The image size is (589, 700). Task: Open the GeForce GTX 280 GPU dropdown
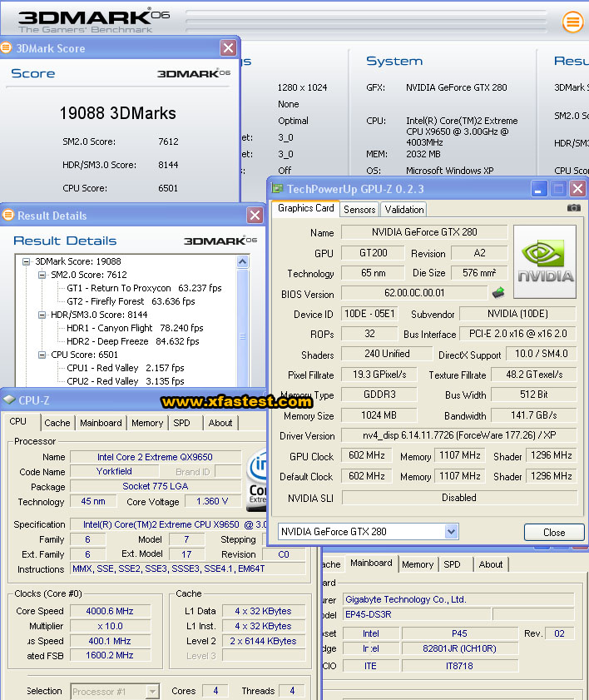(x=451, y=531)
